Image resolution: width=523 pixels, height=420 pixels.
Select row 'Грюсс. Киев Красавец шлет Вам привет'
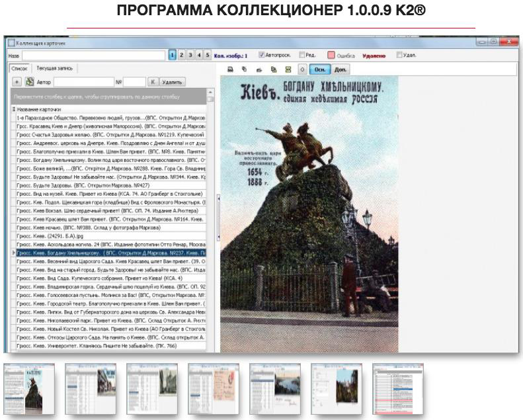click(x=110, y=219)
